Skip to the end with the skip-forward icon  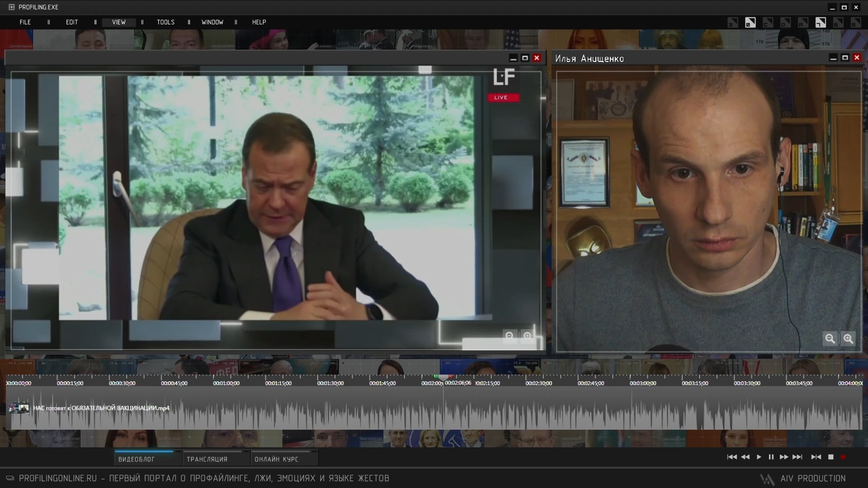point(797,457)
